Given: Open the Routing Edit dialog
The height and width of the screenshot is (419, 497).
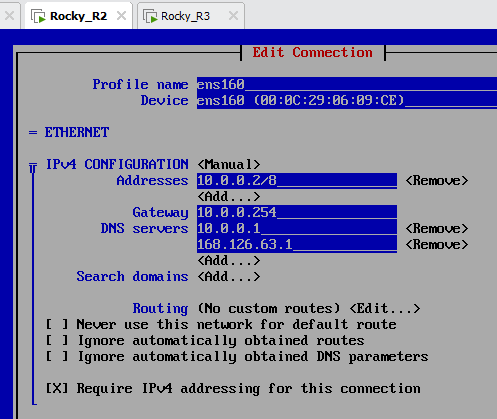Looking at the screenshot, I should pyautogui.click(x=385, y=308).
